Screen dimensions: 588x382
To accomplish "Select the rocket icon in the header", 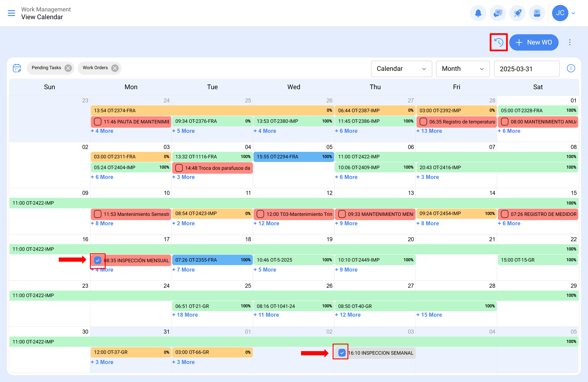I will click(x=517, y=13).
